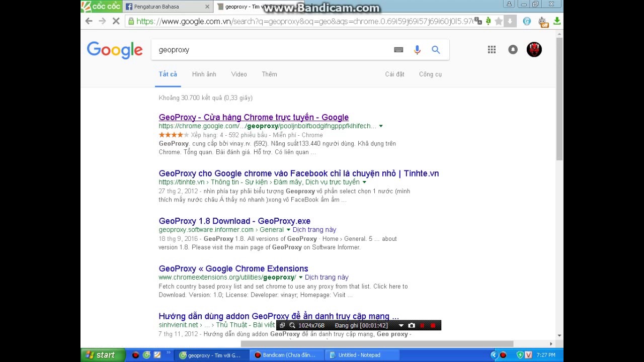Open GeoProxy 1.8 Download result

tap(234, 221)
